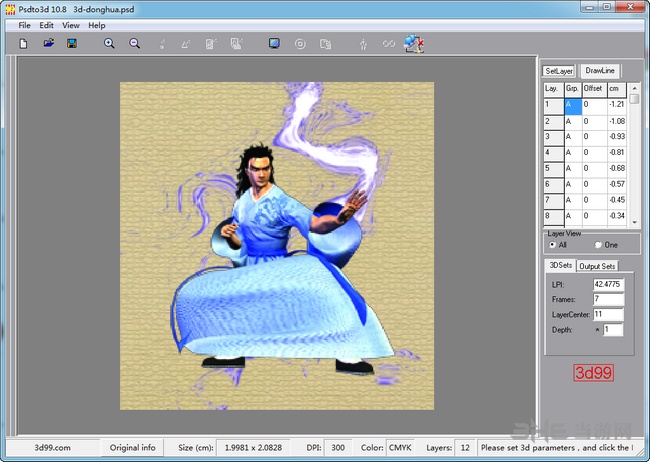Click the grayed small pointer tool icon
The image size is (650, 462).
[162, 43]
